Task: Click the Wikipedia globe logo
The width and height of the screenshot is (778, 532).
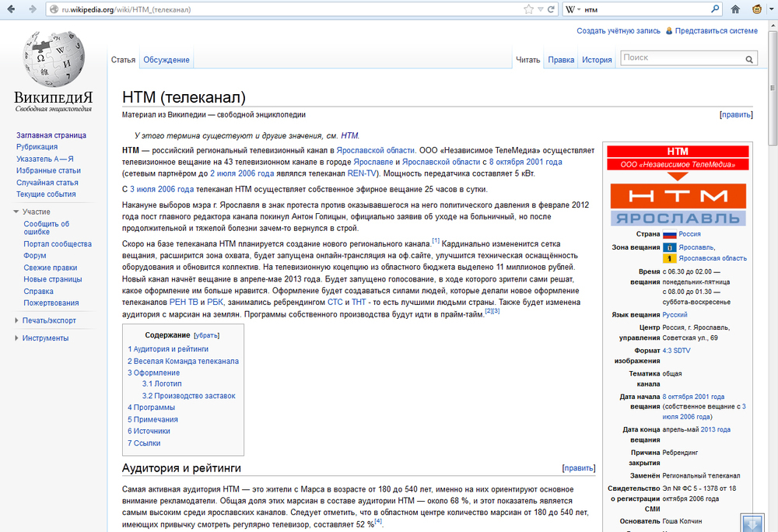Action: pos(54,59)
